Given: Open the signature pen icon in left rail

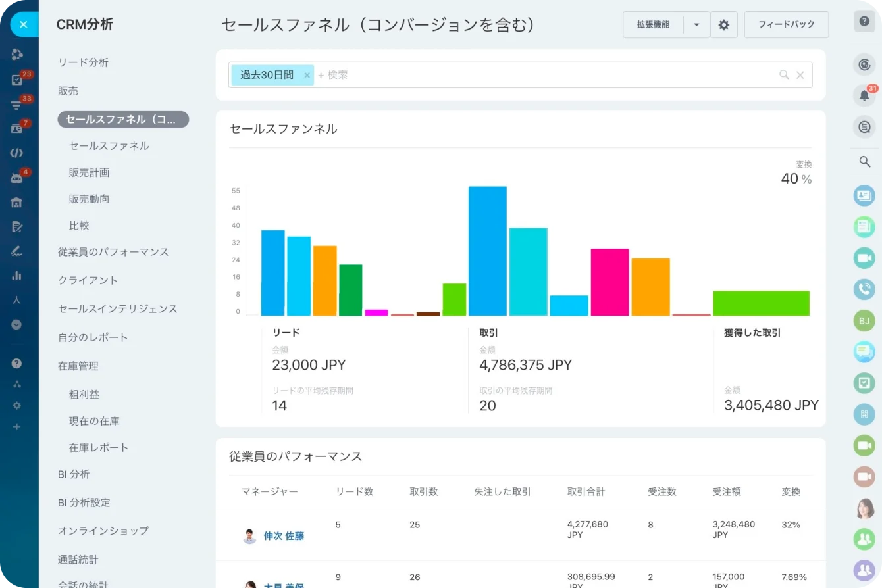Looking at the screenshot, I should click(17, 251).
